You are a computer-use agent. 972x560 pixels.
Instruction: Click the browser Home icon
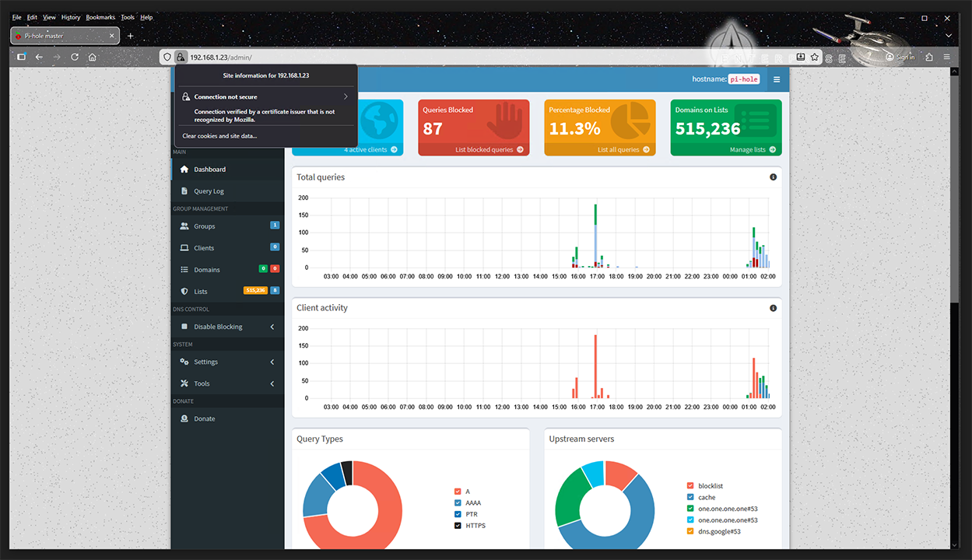point(93,57)
